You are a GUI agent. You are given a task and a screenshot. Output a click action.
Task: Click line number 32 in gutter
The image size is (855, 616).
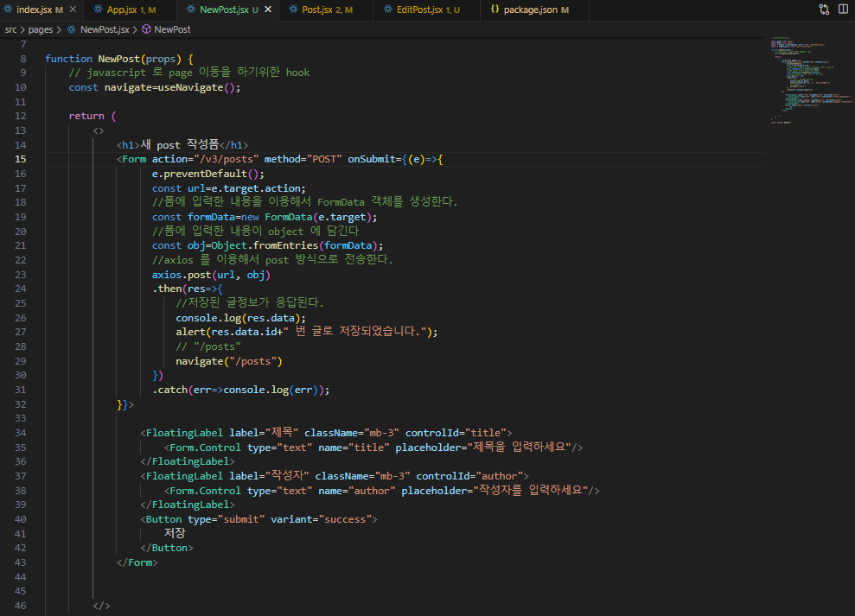point(20,404)
